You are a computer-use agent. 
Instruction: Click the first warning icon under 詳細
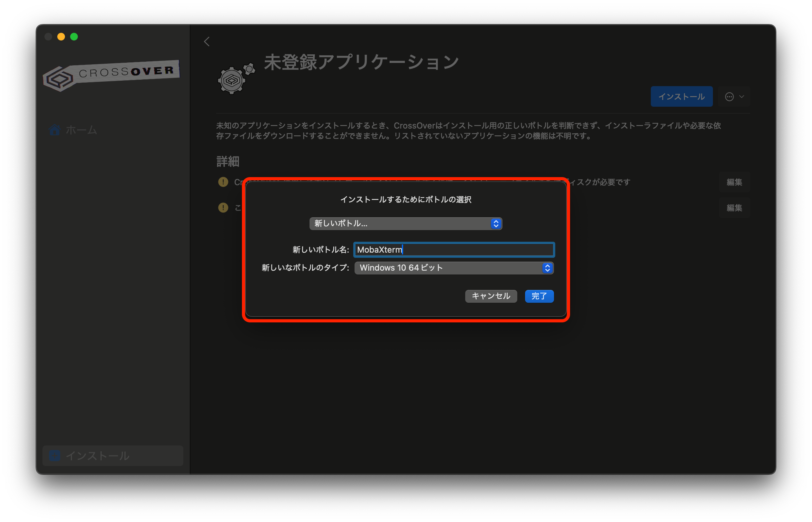223,182
